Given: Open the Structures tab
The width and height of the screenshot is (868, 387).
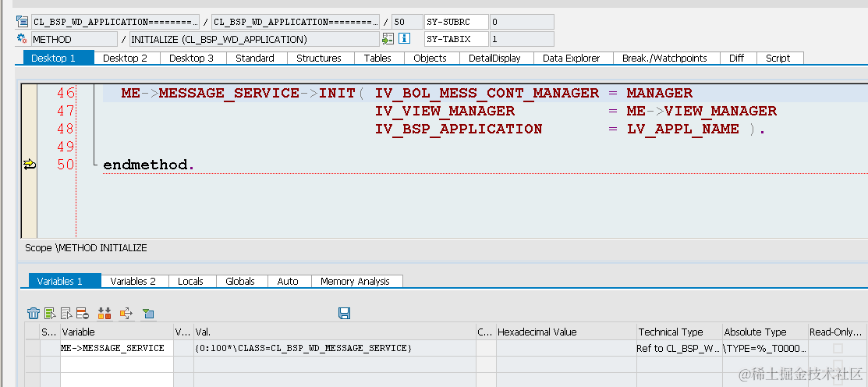Looking at the screenshot, I should pos(319,59).
